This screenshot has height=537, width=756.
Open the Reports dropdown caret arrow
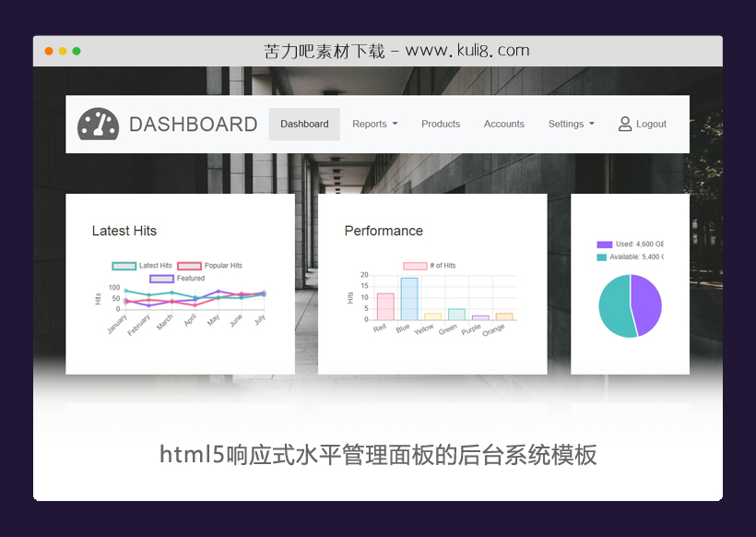pos(396,124)
